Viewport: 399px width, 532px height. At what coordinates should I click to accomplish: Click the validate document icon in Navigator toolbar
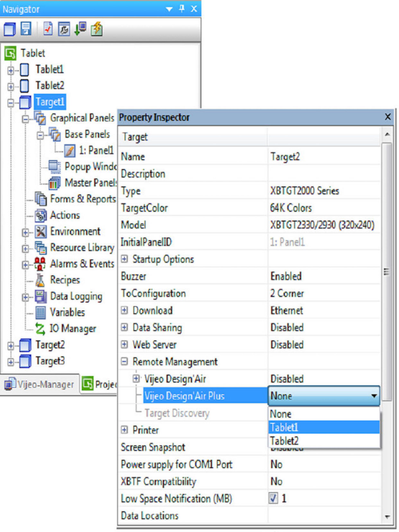coord(48,29)
